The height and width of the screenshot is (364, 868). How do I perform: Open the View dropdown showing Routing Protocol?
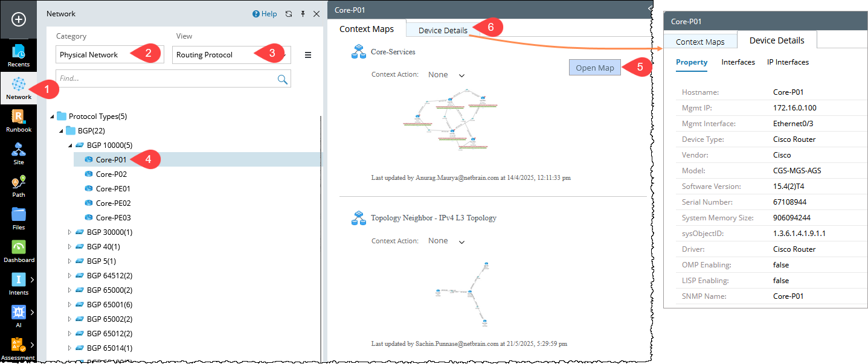click(231, 54)
